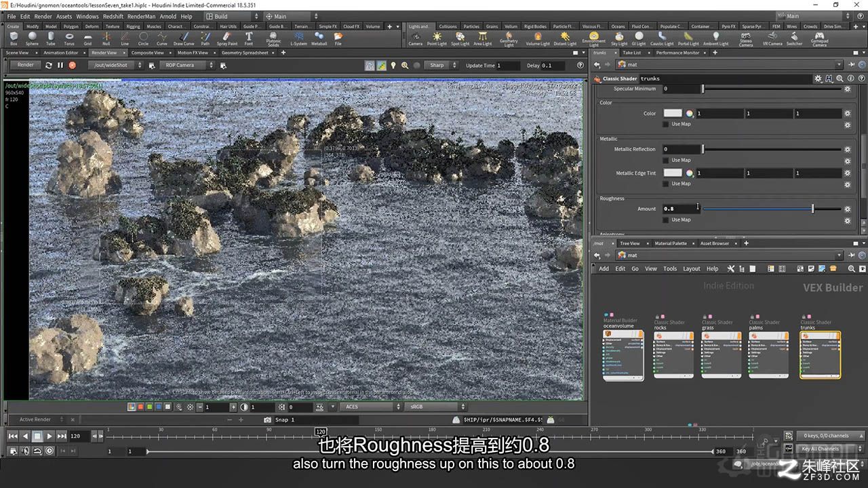Add an Ambient Light
This screenshot has width=868, height=488.
715,39
